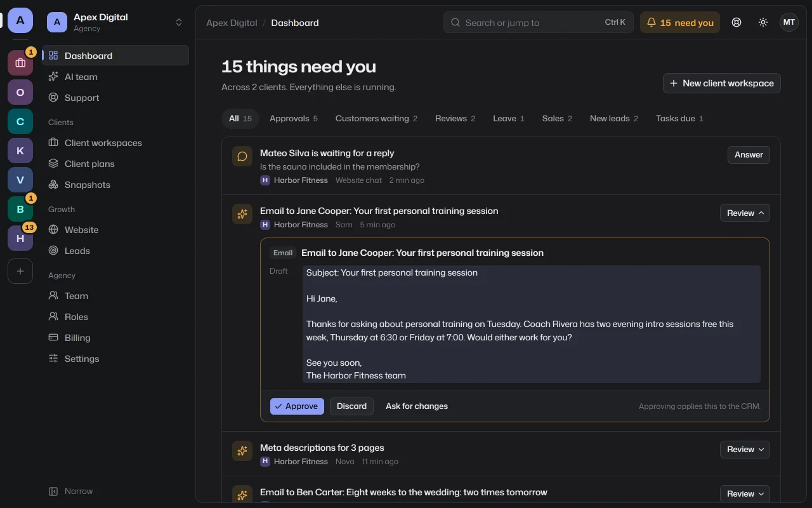Switch to workspace H in the rail
This screenshot has width=812, height=508.
pyautogui.click(x=20, y=238)
